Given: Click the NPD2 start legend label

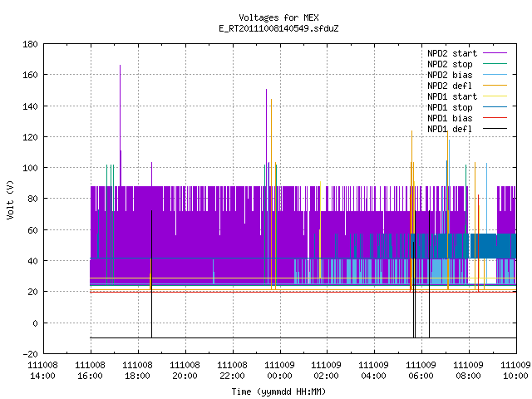Looking at the screenshot, I should pyautogui.click(x=452, y=53).
